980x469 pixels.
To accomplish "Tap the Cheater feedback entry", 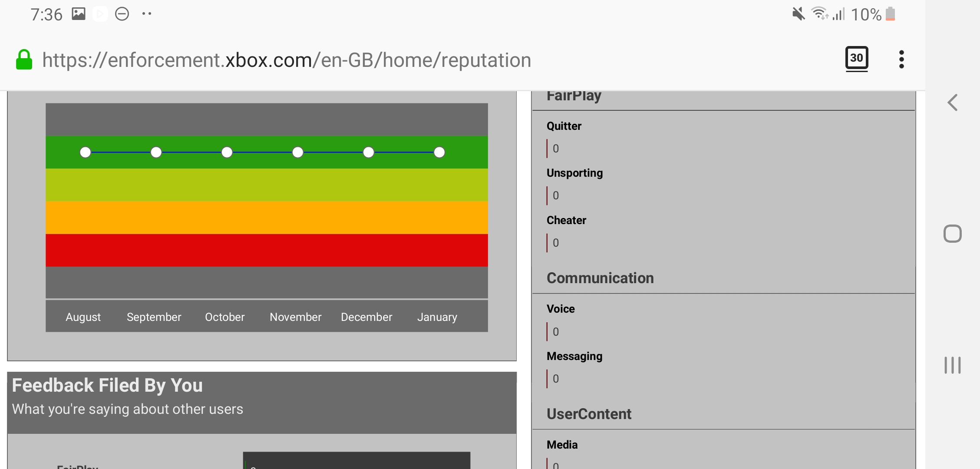I will 566,220.
